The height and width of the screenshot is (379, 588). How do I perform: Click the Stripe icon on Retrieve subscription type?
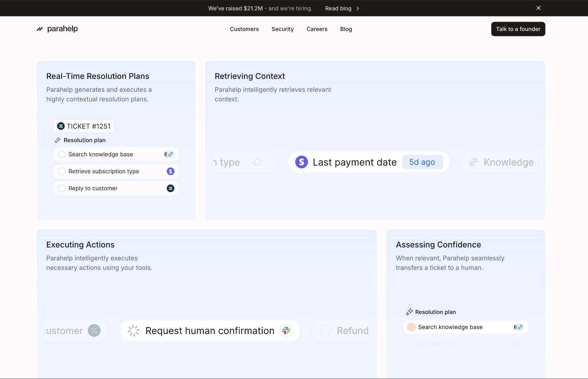pyautogui.click(x=170, y=171)
